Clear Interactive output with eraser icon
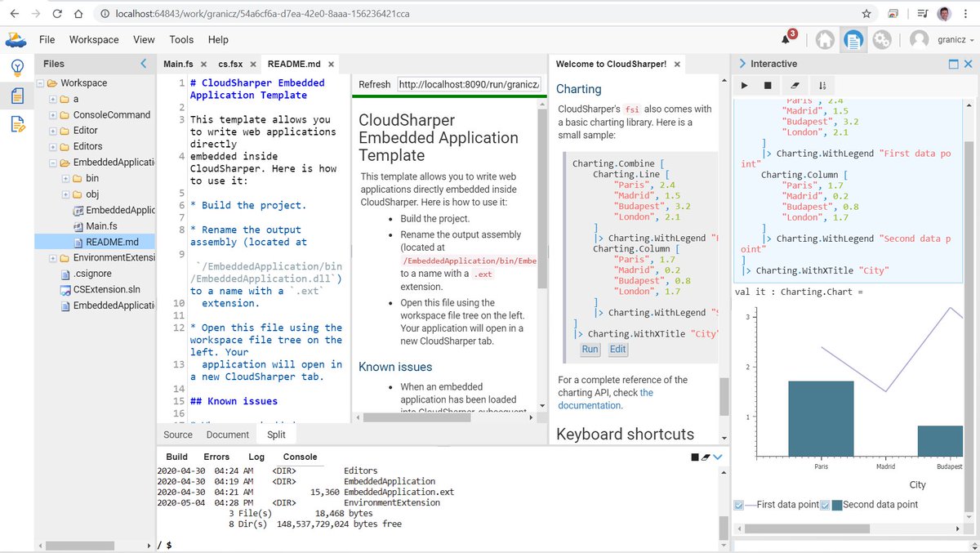980x553 pixels. [x=795, y=85]
